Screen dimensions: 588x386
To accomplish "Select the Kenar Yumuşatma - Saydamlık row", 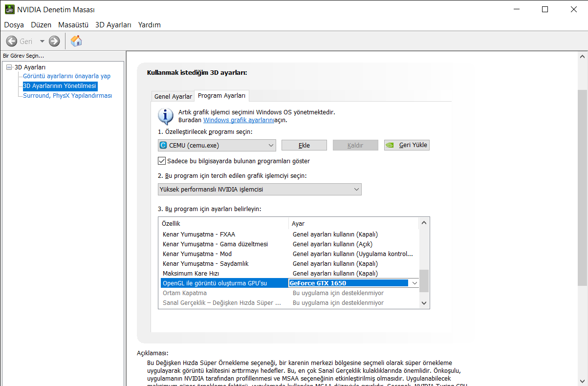I will (x=290, y=263).
